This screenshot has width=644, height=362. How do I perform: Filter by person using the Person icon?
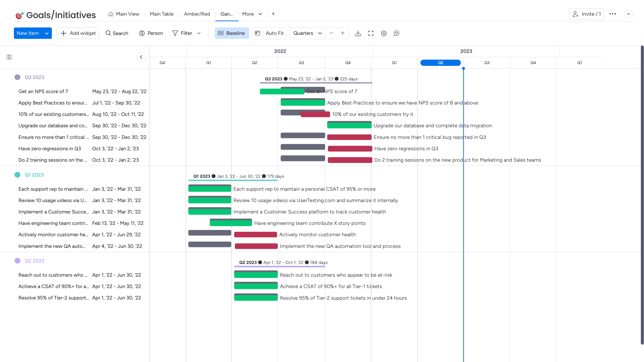tap(142, 33)
